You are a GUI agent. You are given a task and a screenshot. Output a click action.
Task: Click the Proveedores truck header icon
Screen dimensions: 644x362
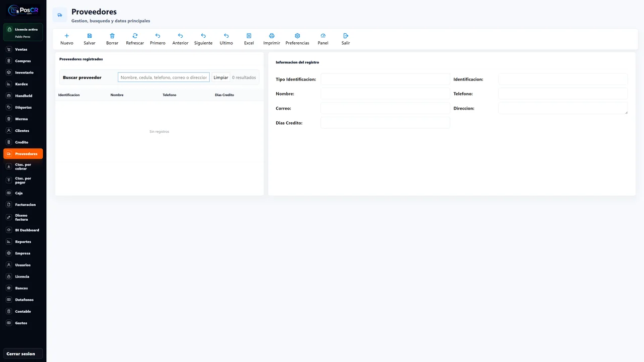click(60, 15)
